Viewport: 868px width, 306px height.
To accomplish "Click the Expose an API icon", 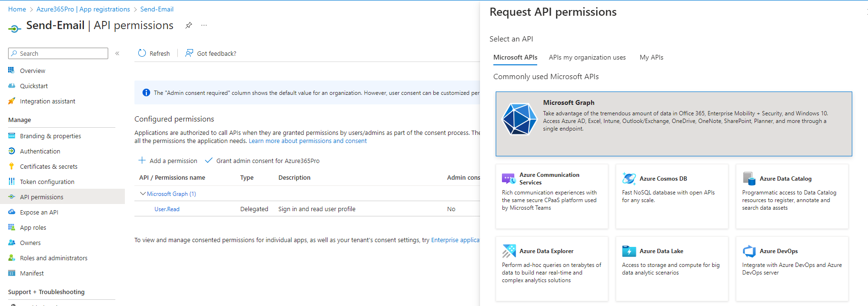I will tap(11, 212).
